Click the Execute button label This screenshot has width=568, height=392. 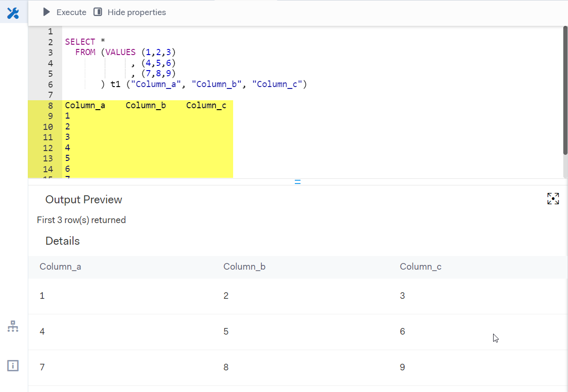[72, 12]
